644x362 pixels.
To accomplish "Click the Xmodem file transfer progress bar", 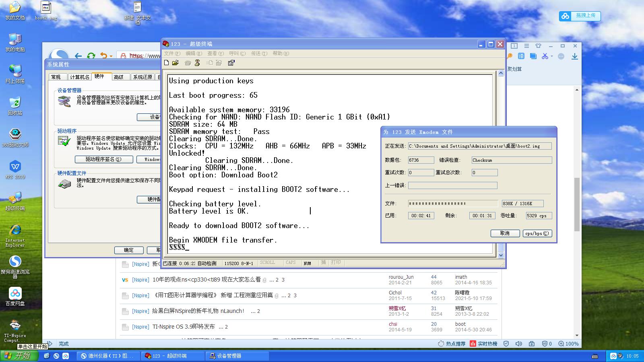I will (453, 204).
